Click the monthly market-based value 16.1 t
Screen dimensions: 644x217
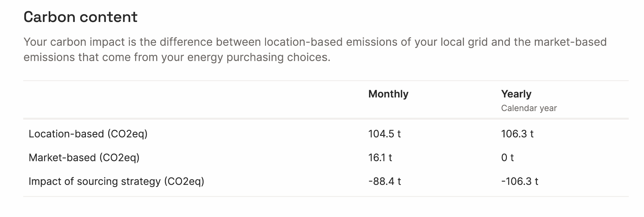click(x=380, y=158)
